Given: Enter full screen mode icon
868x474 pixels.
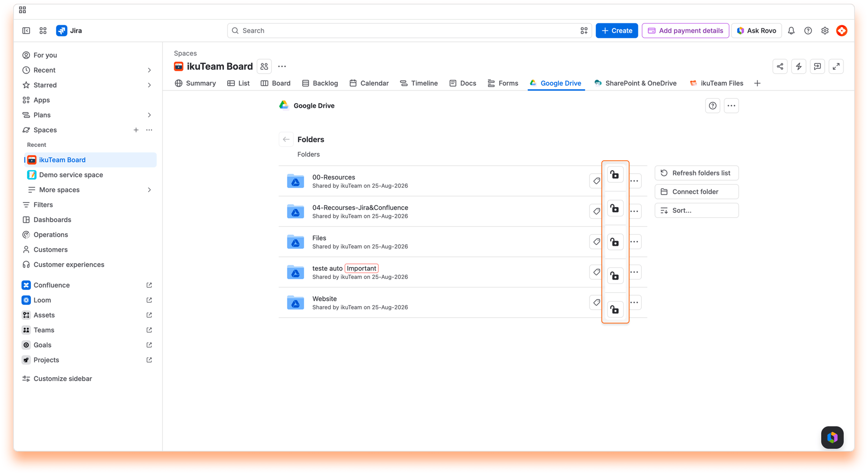Looking at the screenshot, I should pyautogui.click(x=836, y=66).
